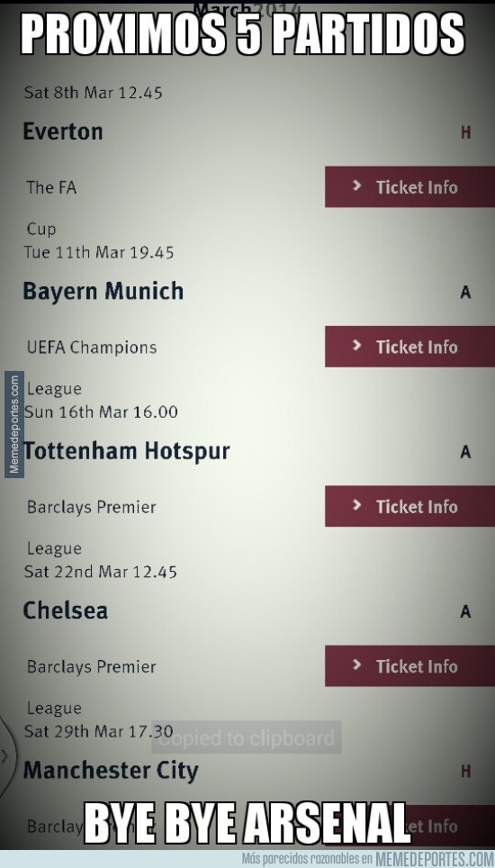Select the Chelsea fixture name

pos(66,610)
